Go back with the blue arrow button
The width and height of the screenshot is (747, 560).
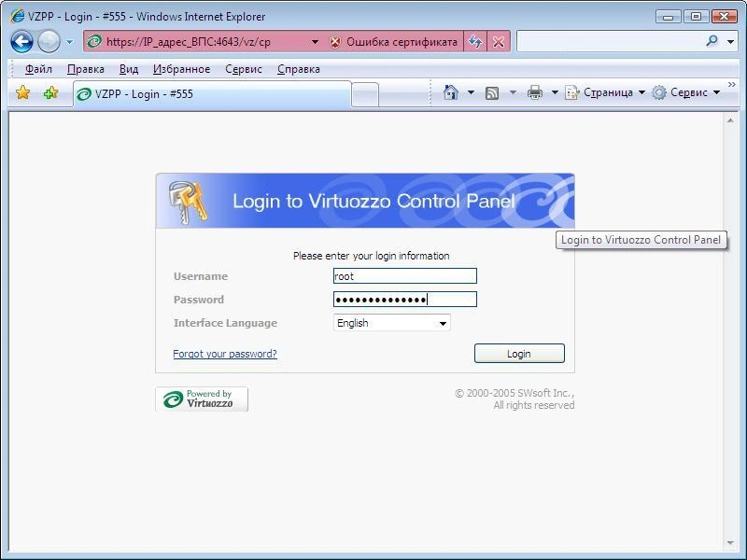[x=21, y=41]
